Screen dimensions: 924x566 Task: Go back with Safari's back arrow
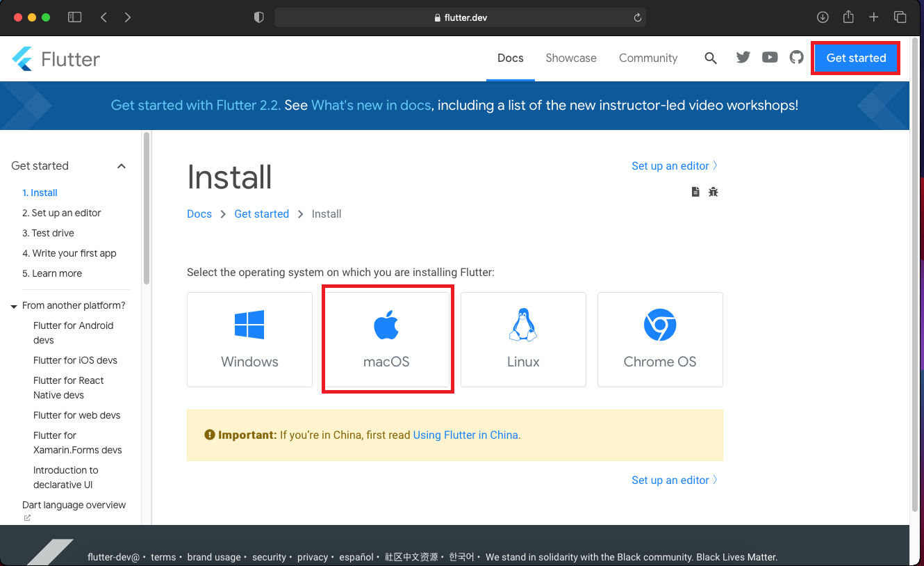click(x=104, y=17)
